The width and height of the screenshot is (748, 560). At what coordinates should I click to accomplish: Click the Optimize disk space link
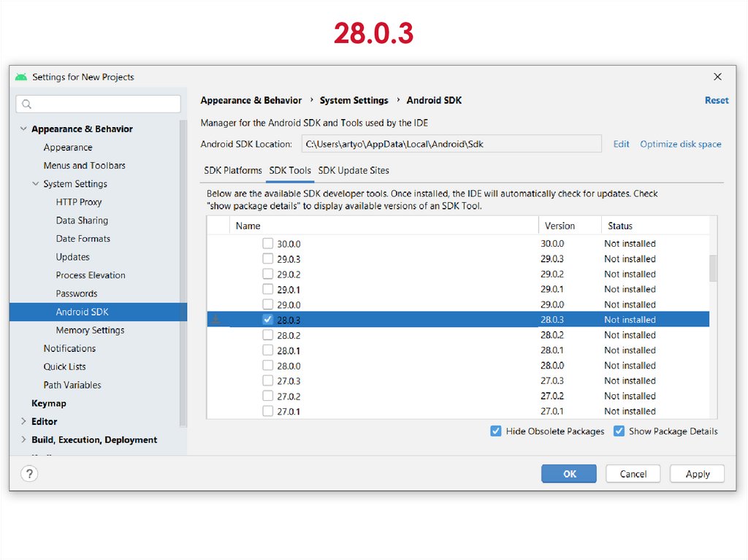coord(680,144)
